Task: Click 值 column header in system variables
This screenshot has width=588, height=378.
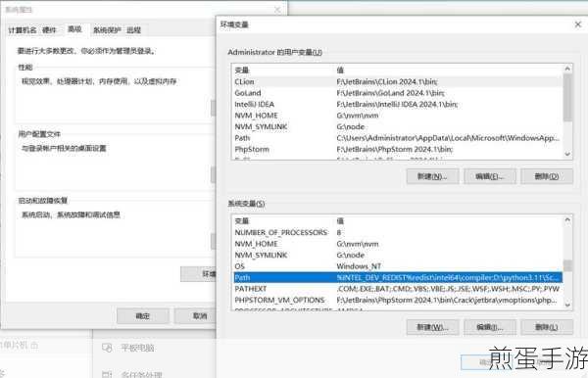Action: pyautogui.click(x=340, y=221)
